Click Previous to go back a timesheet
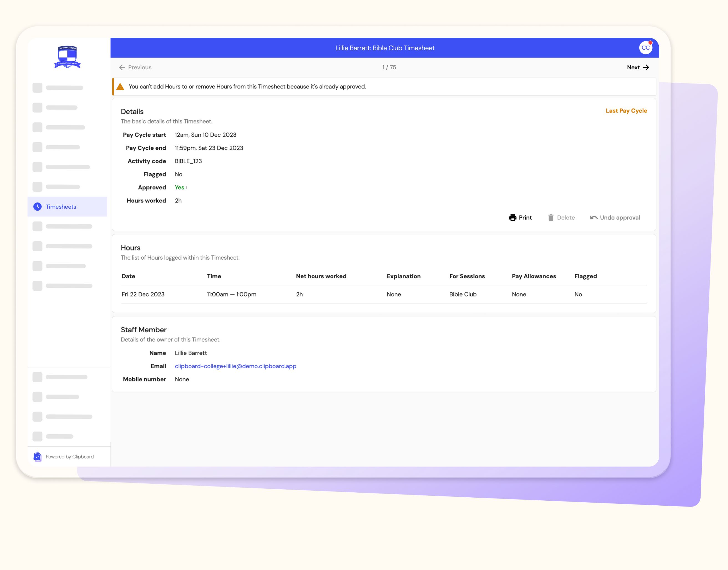Image resolution: width=728 pixels, height=570 pixels. (140, 67)
